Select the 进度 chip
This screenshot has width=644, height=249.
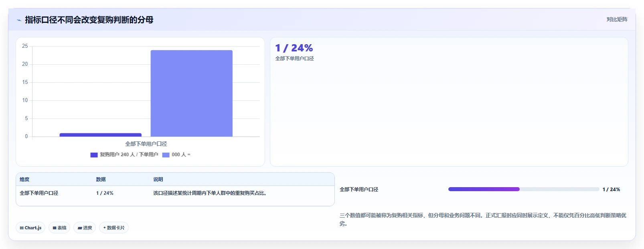(x=85, y=228)
